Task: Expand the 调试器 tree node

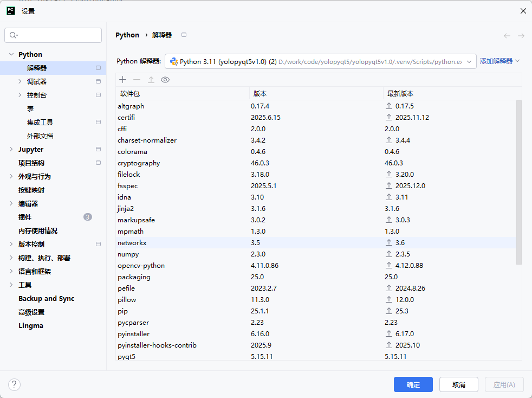Action: 20,81
